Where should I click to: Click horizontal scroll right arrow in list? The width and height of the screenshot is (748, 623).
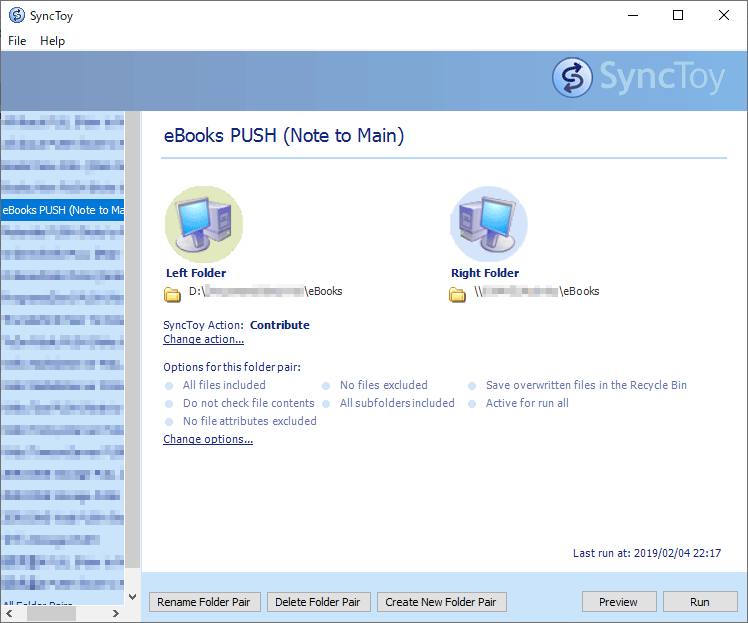click(x=115, y=613)
